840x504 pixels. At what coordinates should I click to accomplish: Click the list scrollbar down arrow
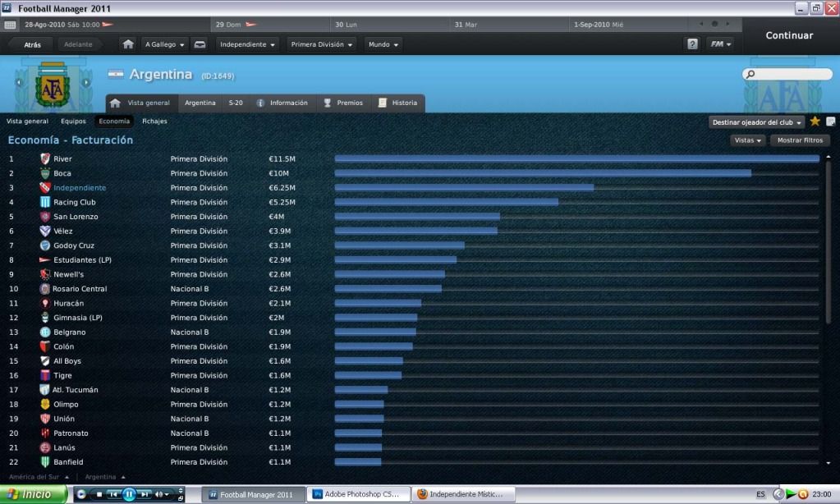(x=829, y=463)
